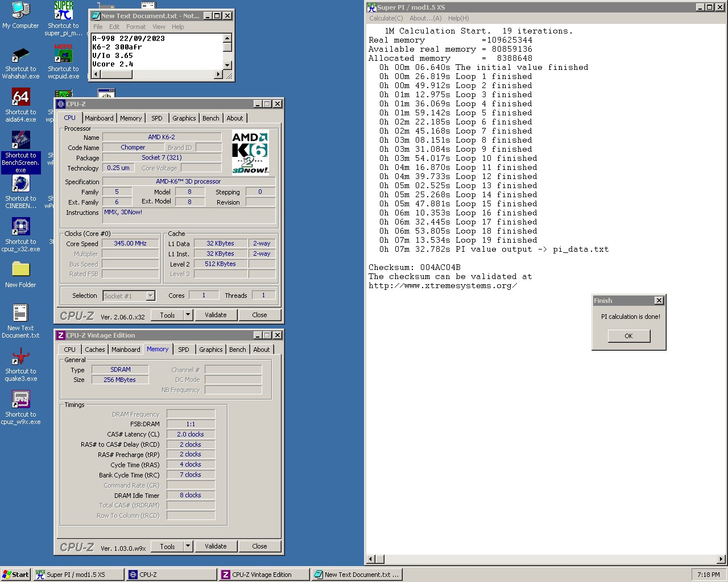Click Close button in CPU-Z window
Image resolution: width=728 pixels, height=582 pixels.
click(x=259, y=315)
